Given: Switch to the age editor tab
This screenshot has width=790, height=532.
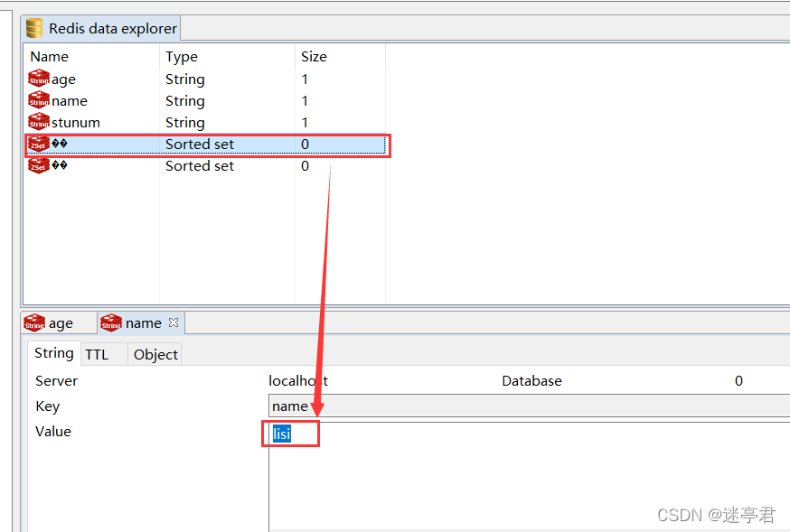Looking at the screenshot, I should 59,323.
